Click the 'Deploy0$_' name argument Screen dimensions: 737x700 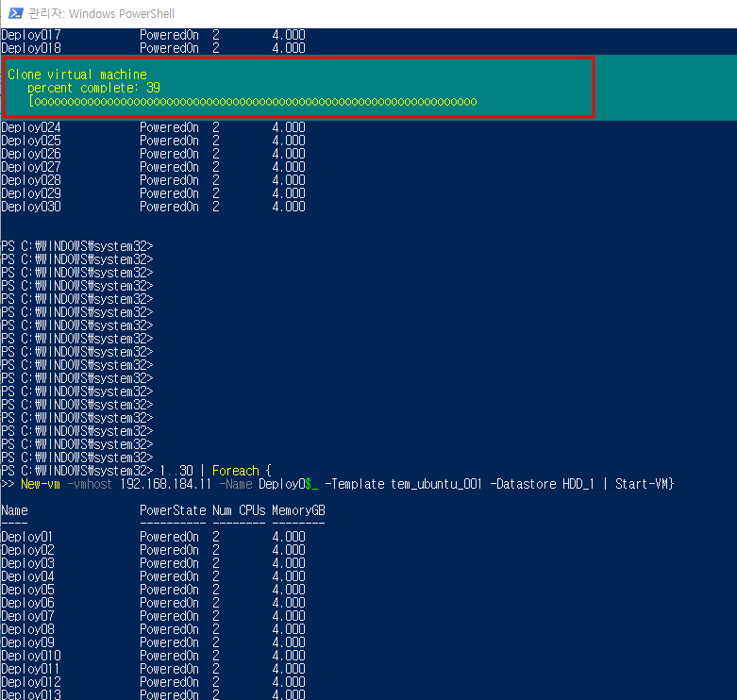tap(289, 484)
